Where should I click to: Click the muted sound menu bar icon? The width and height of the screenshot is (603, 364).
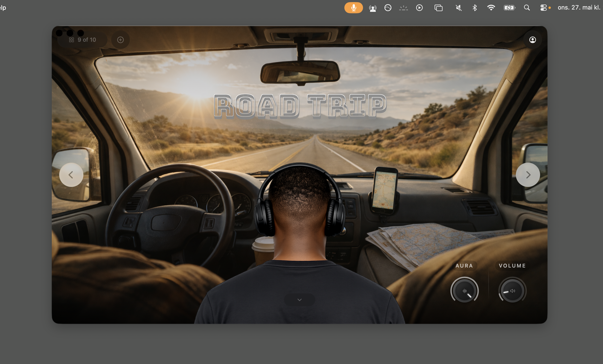pos(459,8)
